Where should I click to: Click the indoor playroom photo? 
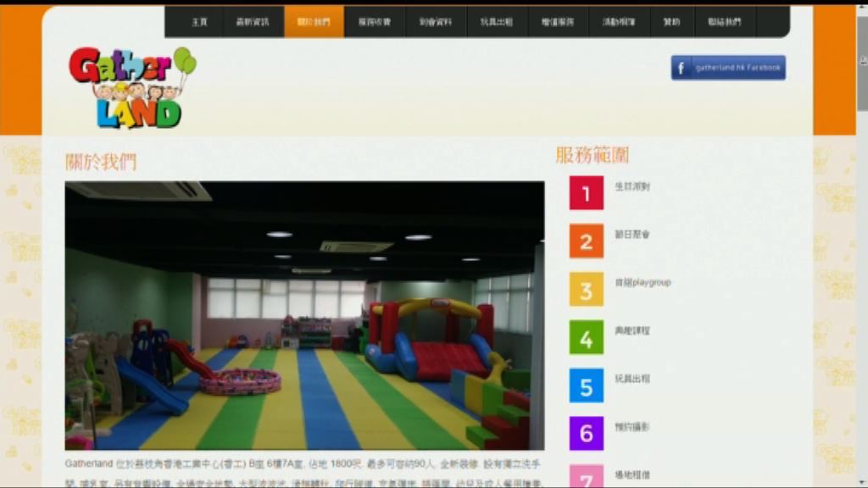coord(304,315)
